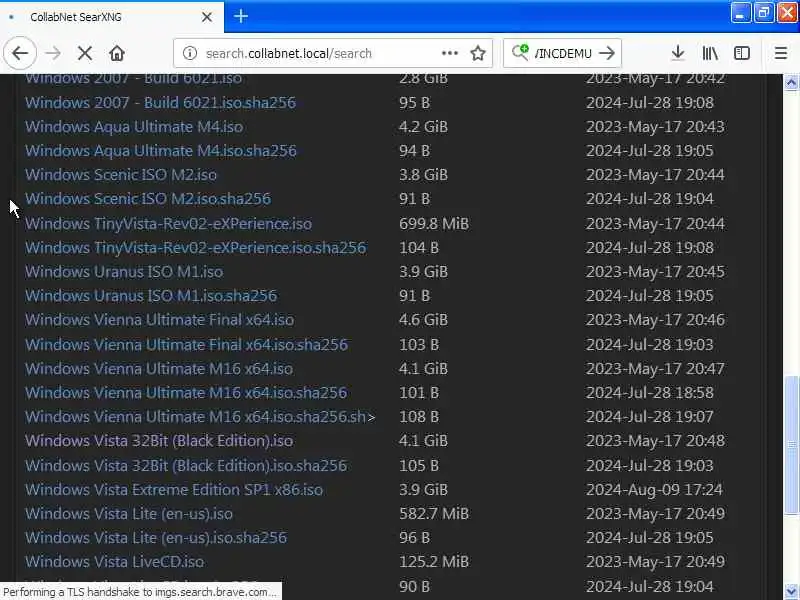Select the 699.8 MiB size value
The image size is (800, 600).
tap(434, 223)
